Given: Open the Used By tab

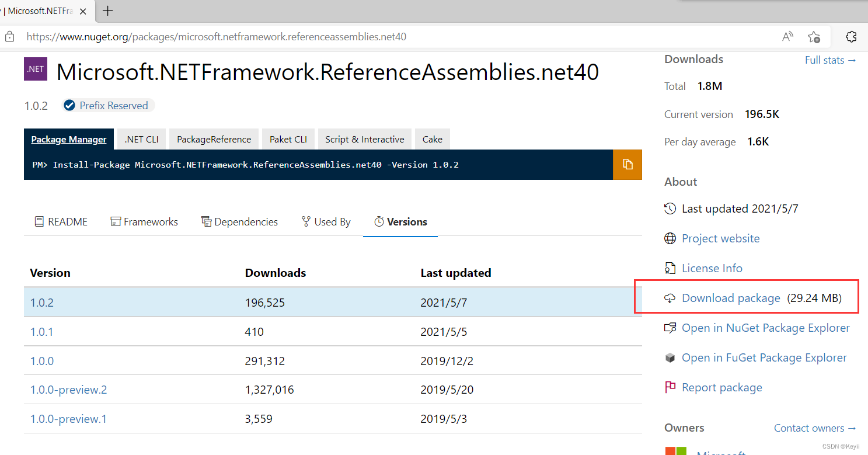Looking at the screenshot, I should (x=326, y=222).
